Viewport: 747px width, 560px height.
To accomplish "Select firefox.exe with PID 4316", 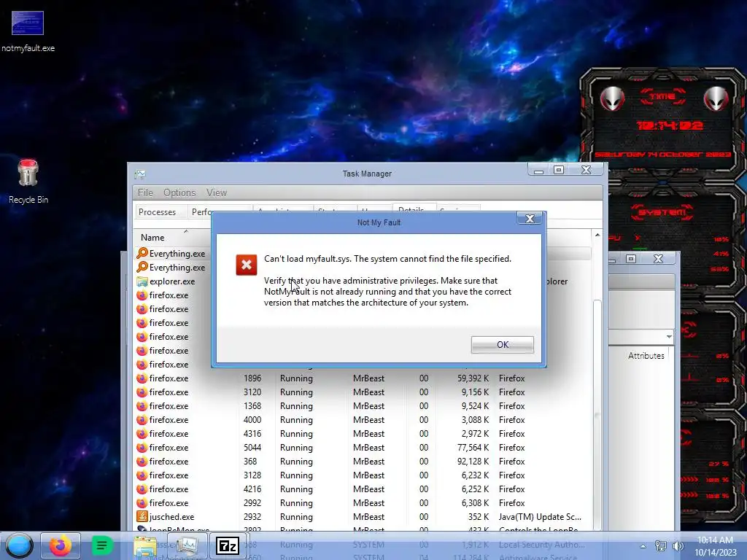I will 362,433.
